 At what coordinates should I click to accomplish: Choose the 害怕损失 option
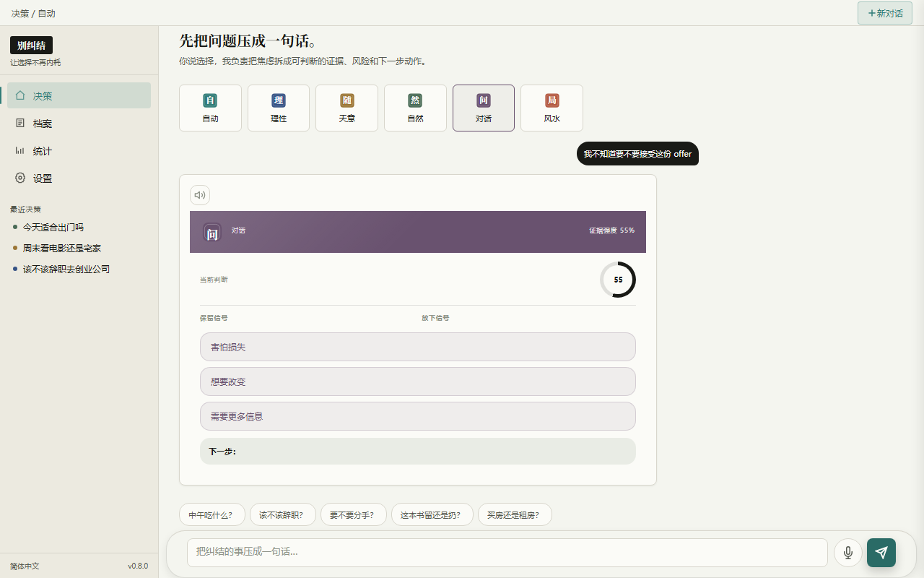[x=418, y=347]
